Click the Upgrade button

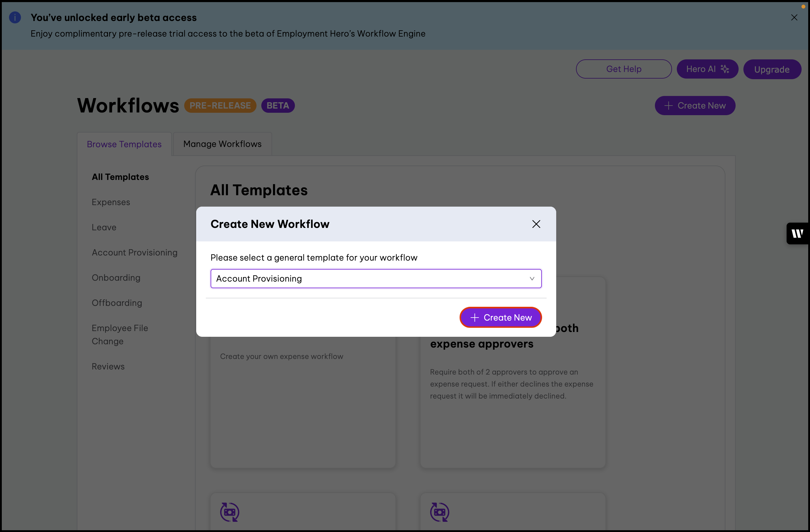(772, 69)
